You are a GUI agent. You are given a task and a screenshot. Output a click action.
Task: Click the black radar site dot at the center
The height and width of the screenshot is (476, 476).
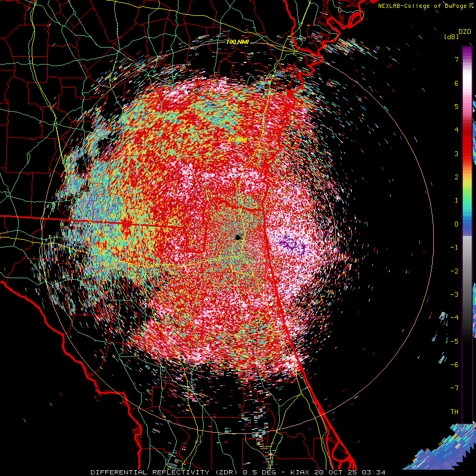[x=239, y=237]
